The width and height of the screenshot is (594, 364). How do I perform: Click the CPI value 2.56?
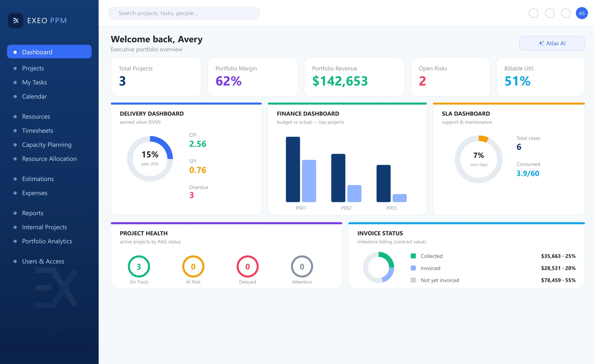click(x=198, y=144)
